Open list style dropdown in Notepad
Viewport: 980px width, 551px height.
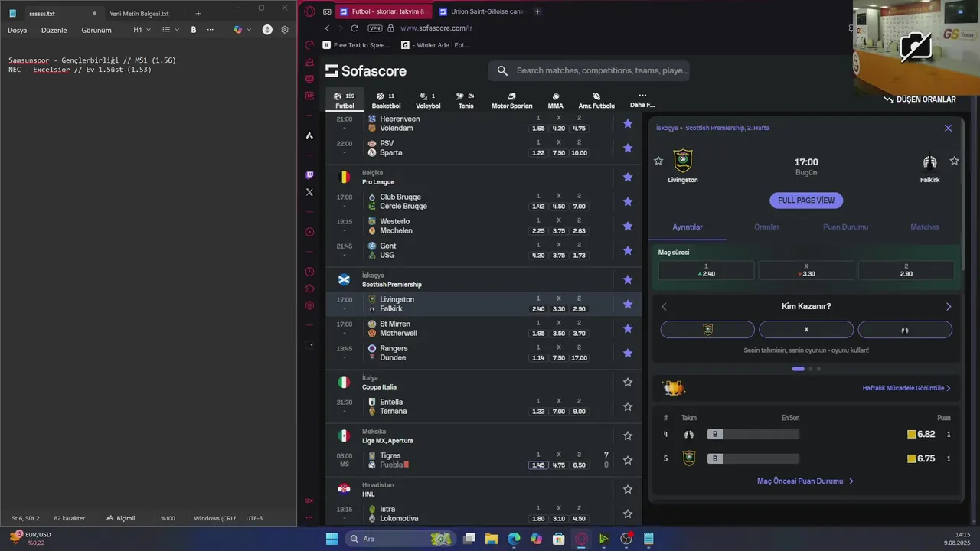171,30
